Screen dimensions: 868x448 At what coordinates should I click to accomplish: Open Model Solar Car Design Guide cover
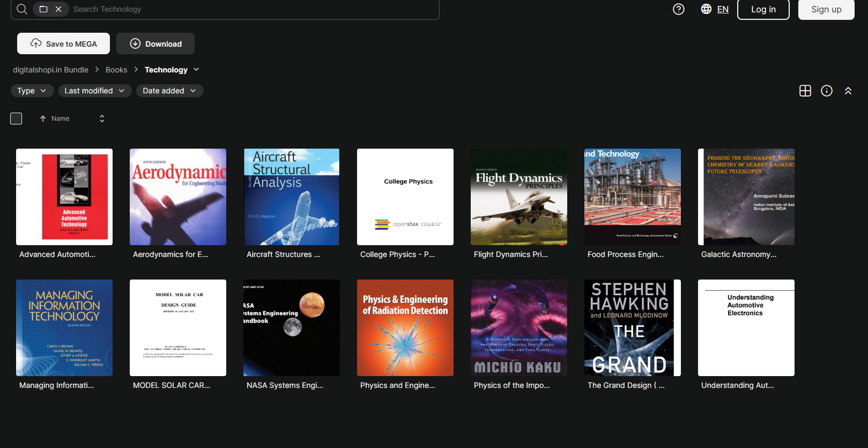178,328
